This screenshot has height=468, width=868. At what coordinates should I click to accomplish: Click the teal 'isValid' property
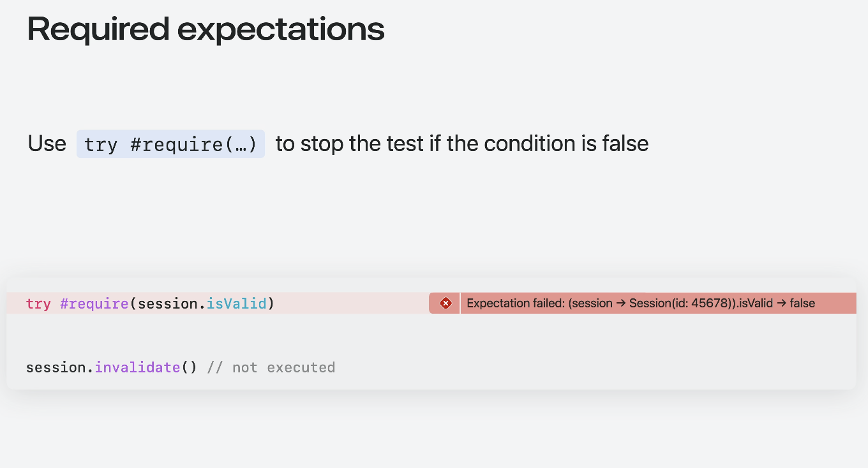pos(236,303)
